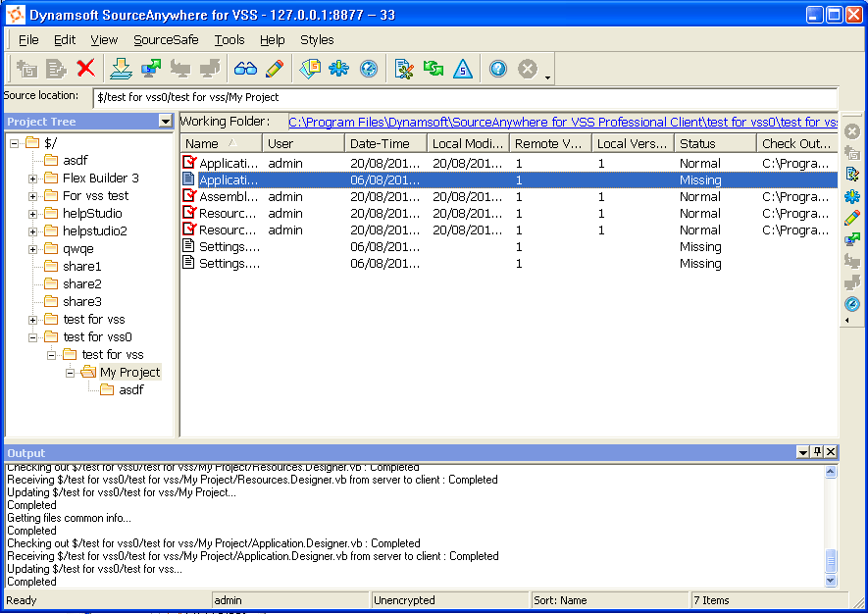The width and height of the screenshot is (868, 614).
Task: Select the pencil icon on the right sidebar
Action: coord(852,218)
